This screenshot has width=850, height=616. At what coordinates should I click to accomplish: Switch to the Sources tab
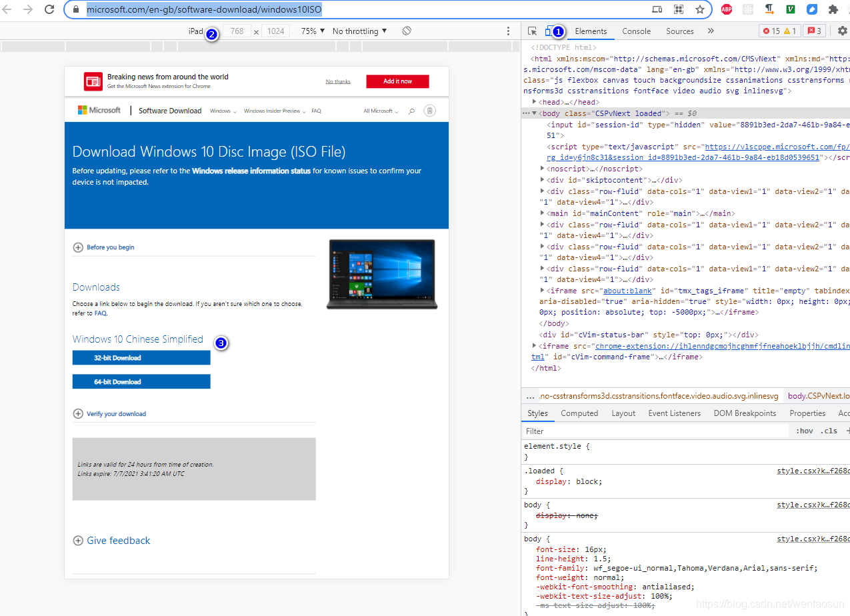680,31
